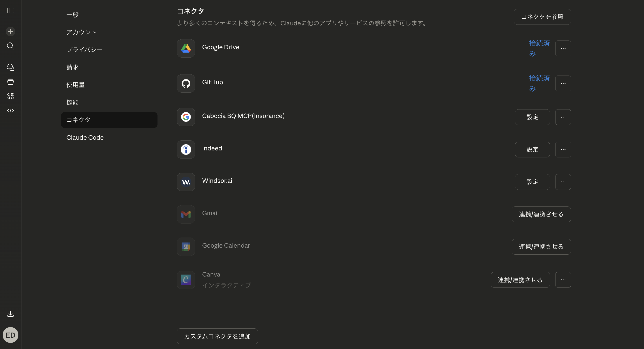Open a new chat via the plus icon
This screenshot has height=349, width=644.
pyautogui.click(x=10, y=31)
